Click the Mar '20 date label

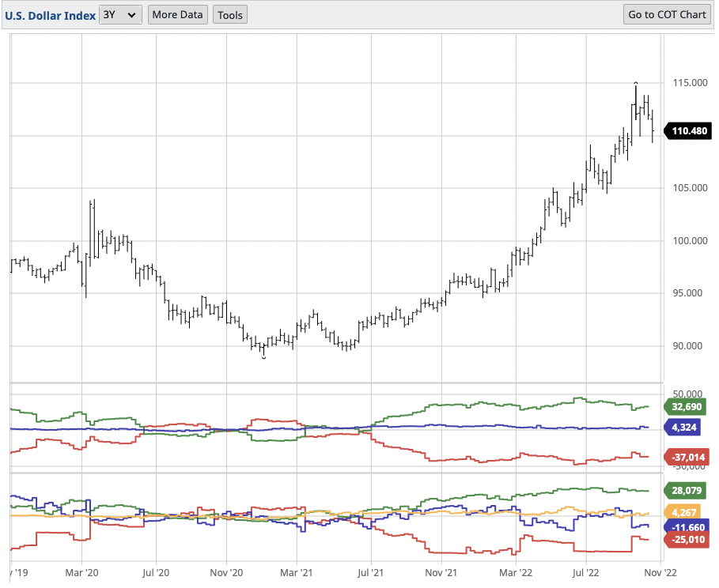81,572
